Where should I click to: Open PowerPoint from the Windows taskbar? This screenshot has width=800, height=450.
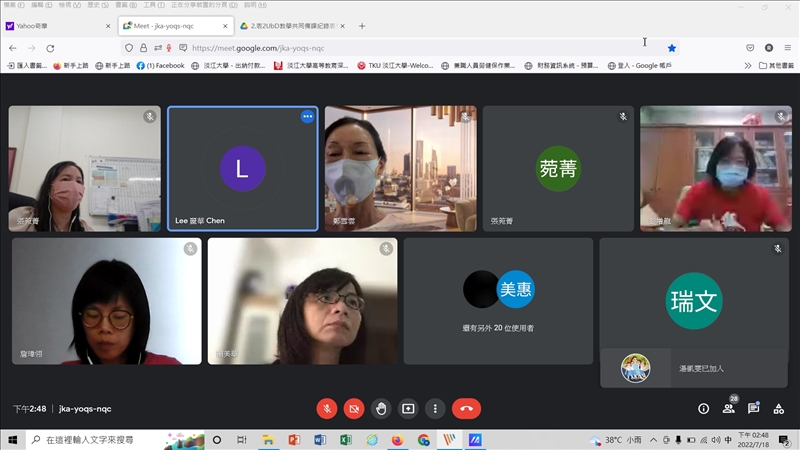click(x=294, y=440)
